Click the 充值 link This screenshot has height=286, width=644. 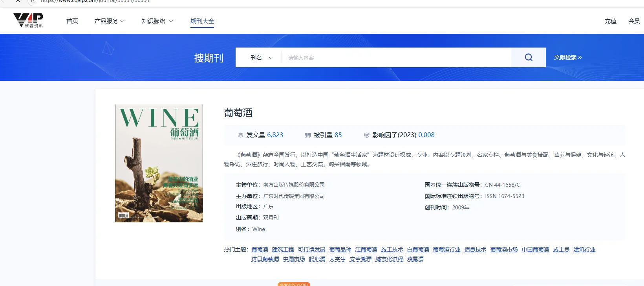pos(611,21)
